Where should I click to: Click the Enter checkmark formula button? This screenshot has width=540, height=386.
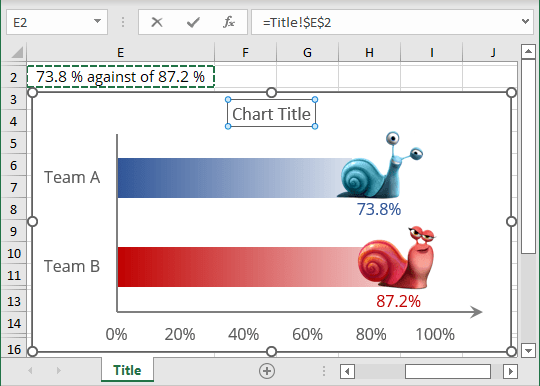pos(193,22)
